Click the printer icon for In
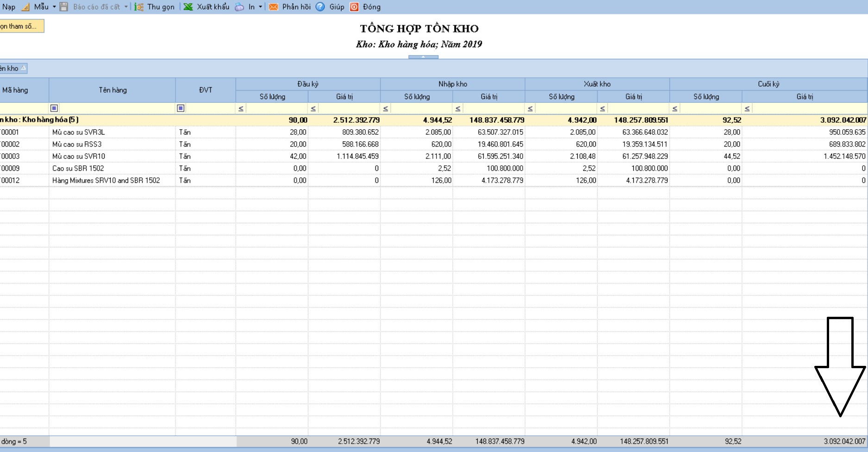The height and width of the screenshot is (452, 868). coord(239,7)
